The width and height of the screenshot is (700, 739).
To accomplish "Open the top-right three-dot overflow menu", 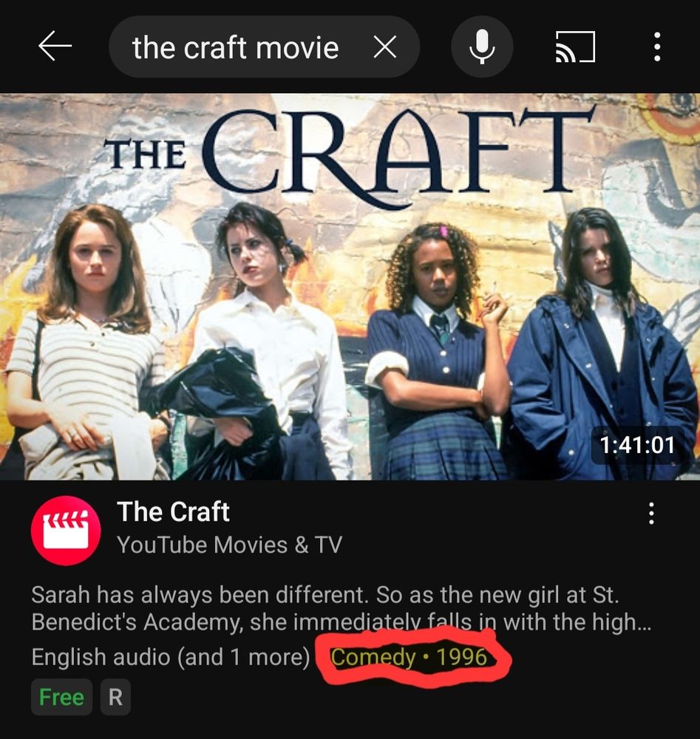I will point(657,47).
